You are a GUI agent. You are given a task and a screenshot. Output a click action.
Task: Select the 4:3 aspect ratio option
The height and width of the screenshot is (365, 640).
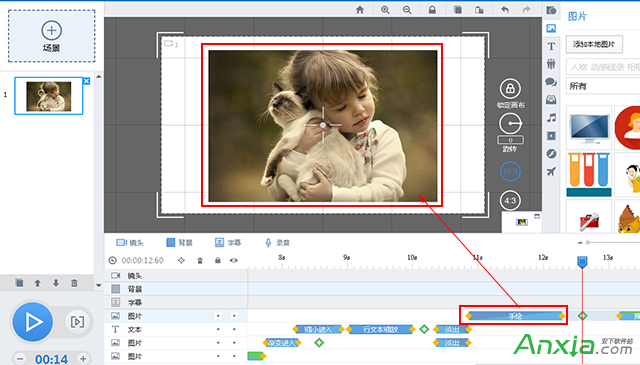pos(510,200)
